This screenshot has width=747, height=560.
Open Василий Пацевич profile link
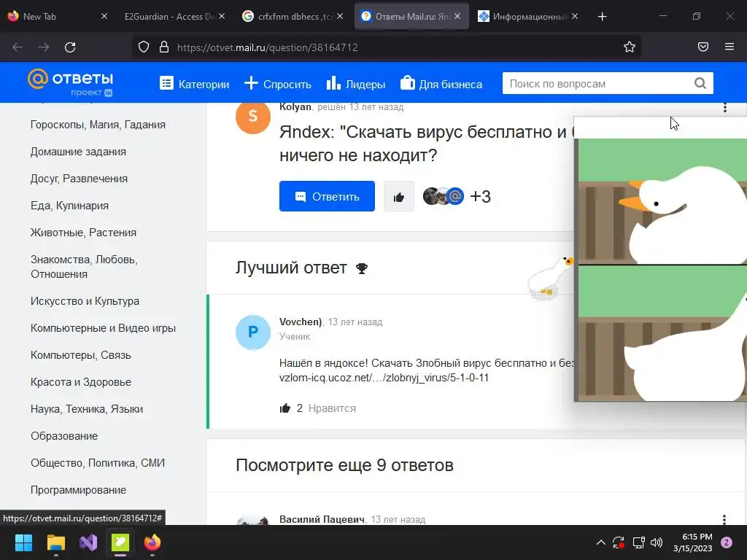click(x=322, y=519)
